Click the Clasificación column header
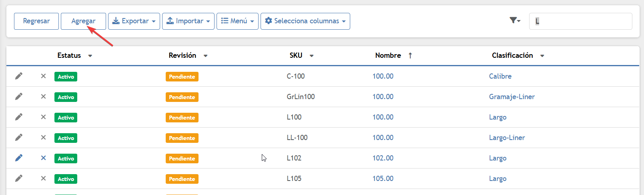This screenshot has width=644, height=195. click(x=513, y=55)
